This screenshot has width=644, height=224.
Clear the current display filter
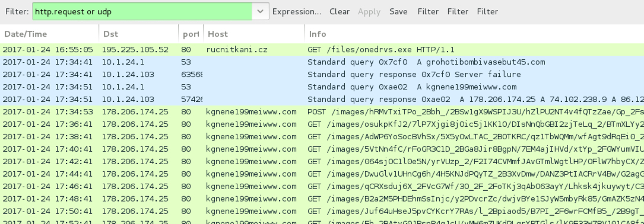pyautogui.click(x=340, y=11)
